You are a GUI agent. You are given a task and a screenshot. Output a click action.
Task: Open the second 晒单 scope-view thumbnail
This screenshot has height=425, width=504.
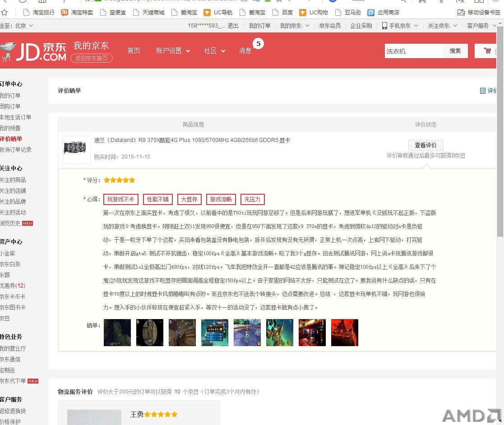click(x=150, y=333)
